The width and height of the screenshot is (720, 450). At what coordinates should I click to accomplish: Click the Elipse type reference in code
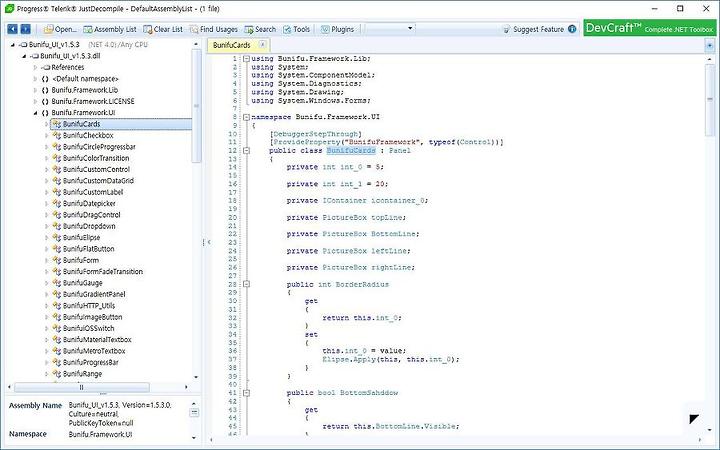coord(335,360)
